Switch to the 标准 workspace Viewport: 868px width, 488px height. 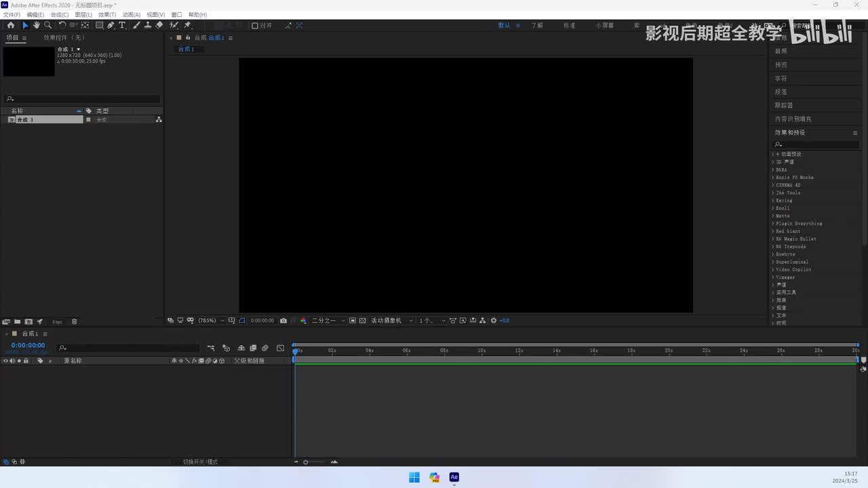pos(570,26)
